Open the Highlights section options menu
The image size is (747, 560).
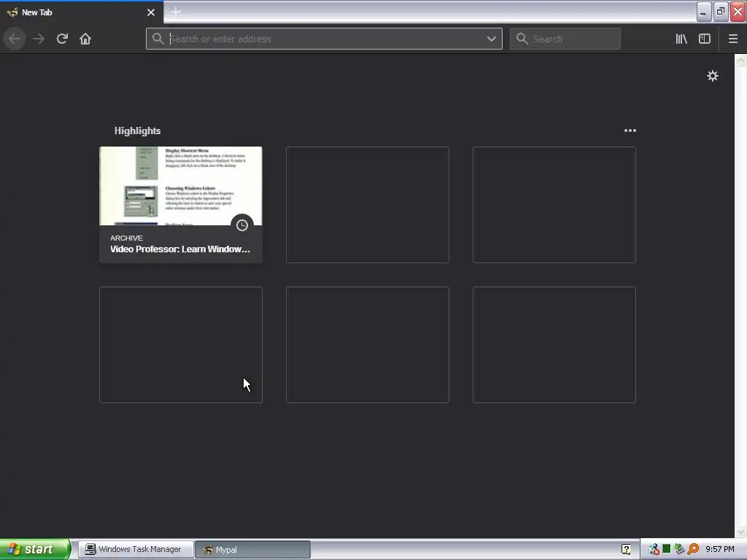click(630, 131)
